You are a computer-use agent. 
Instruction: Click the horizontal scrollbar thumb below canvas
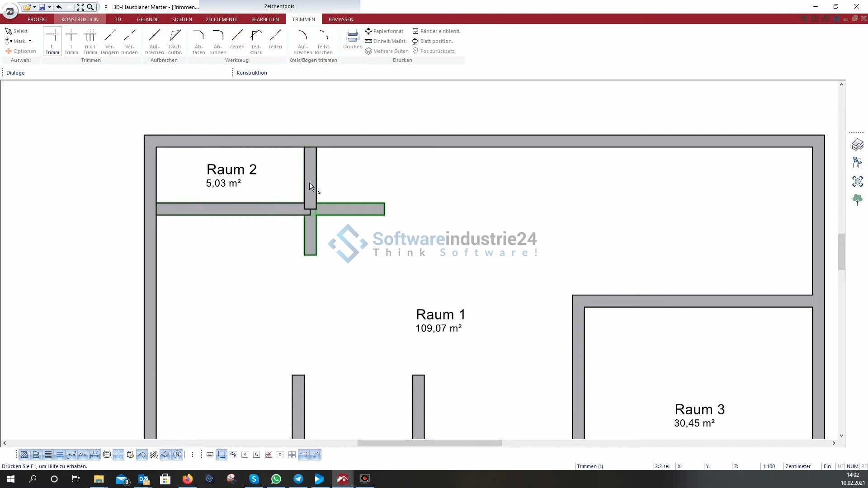click(x=429, y=443)
